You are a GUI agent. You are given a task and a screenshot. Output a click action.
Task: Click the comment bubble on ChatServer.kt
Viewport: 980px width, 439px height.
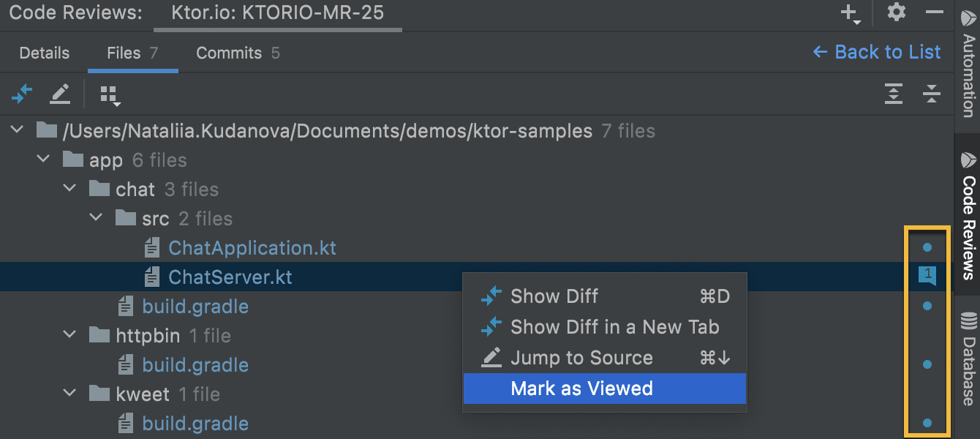click(927, 275)
